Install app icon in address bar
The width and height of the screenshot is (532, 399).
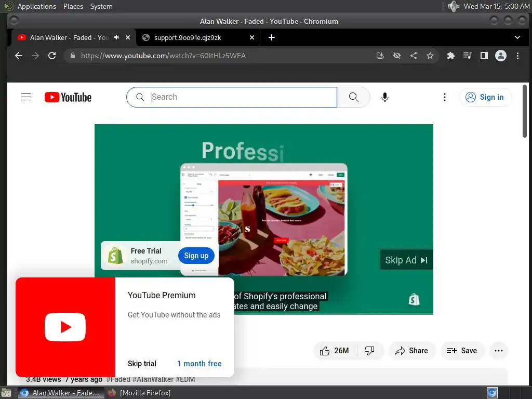pos(380,56)
